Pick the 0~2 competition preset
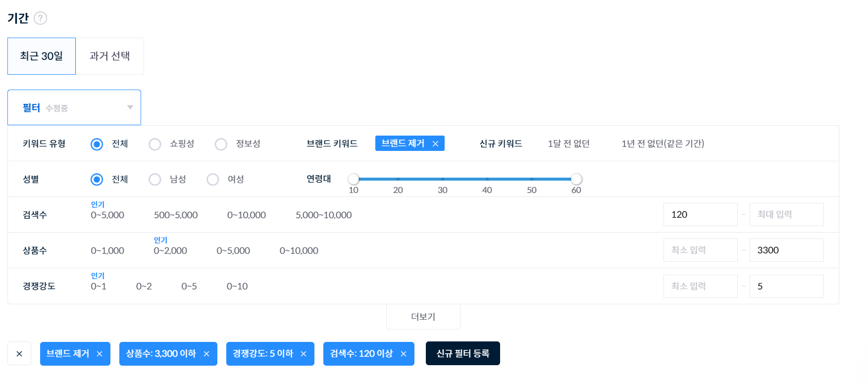868x382 pixels. (x=144, y=286)
